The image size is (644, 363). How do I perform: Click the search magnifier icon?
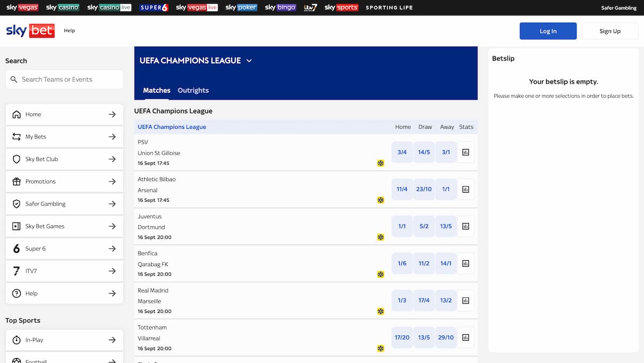tap(14, 79)
